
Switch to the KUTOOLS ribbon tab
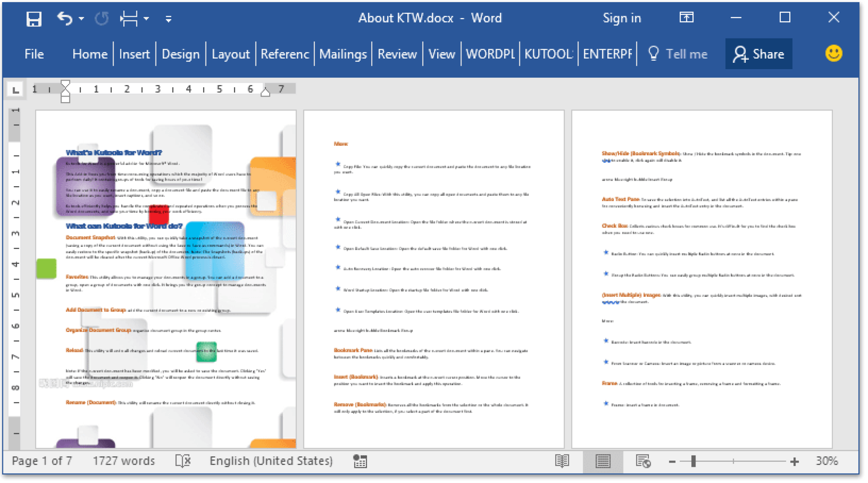[x=548, y=54]
